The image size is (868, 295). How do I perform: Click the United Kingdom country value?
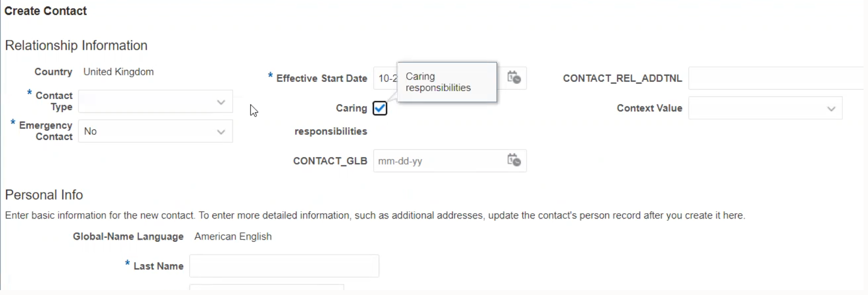coord(118,72)
